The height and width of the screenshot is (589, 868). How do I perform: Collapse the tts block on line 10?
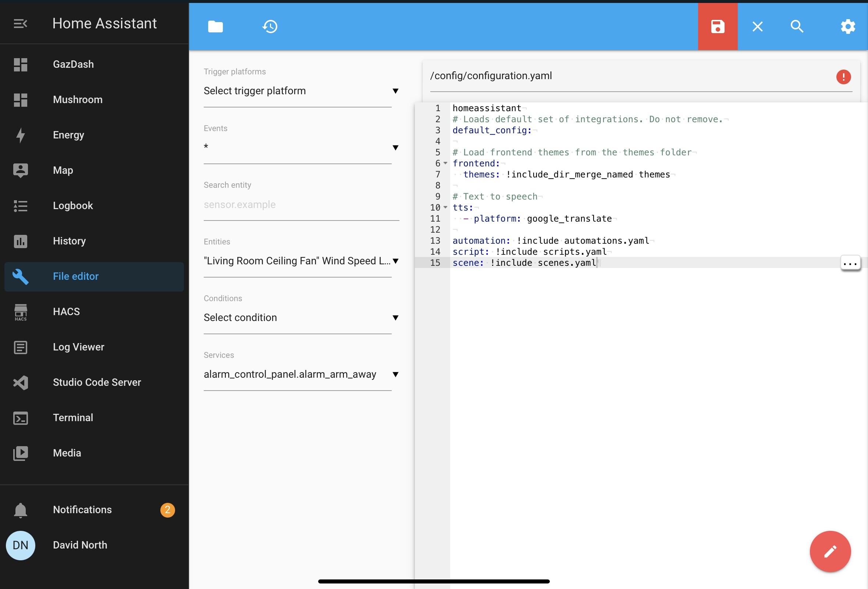click(x=445, y=208)
